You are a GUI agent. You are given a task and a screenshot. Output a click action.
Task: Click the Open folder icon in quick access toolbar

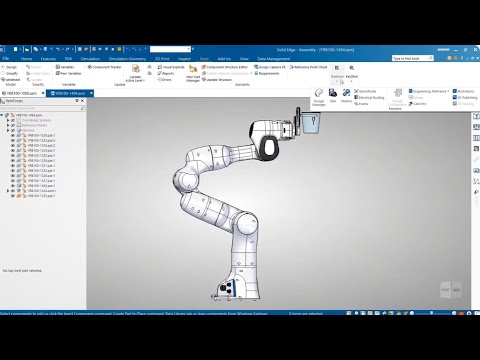[27, 49]
